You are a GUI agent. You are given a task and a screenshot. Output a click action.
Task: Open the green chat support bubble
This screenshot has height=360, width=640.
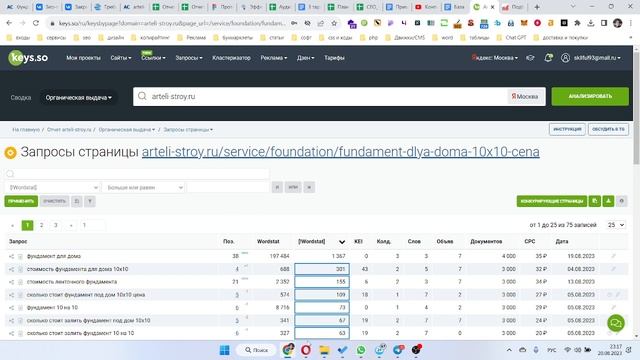pyautogui.click(x=616, y=323)
